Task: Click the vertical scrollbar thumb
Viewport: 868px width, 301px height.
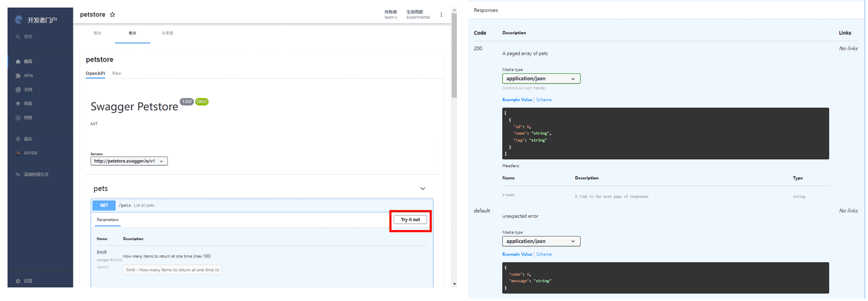Action: tap(454, 55)
